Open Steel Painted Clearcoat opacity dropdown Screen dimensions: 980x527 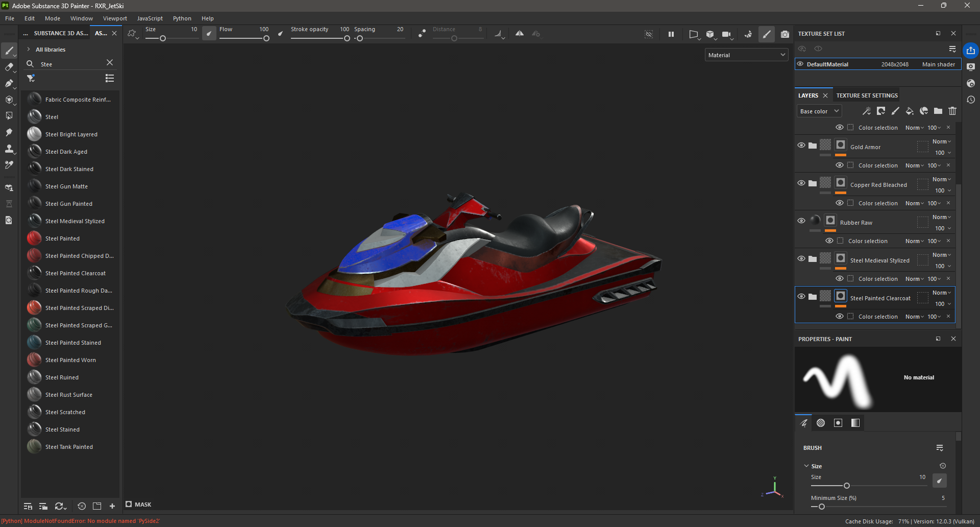(x=943, y=304)
